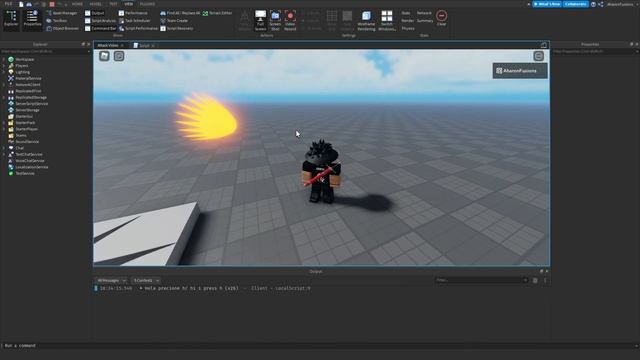Open Script Analysis window

(100, 21)
